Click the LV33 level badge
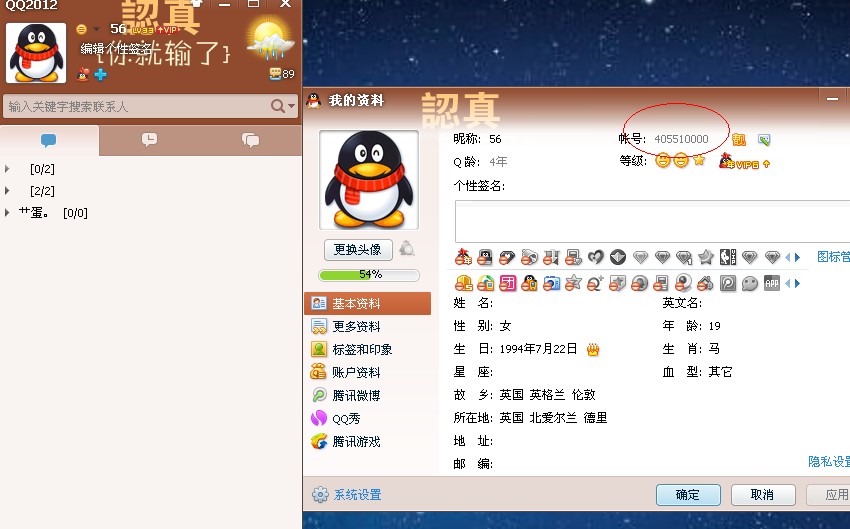The image size is (850, 529). pyautogui.click(x=143, y=30)
